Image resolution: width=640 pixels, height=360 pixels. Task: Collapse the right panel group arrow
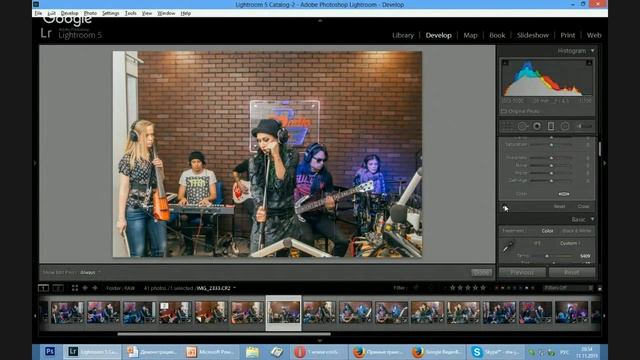click(x=604, y=163)
